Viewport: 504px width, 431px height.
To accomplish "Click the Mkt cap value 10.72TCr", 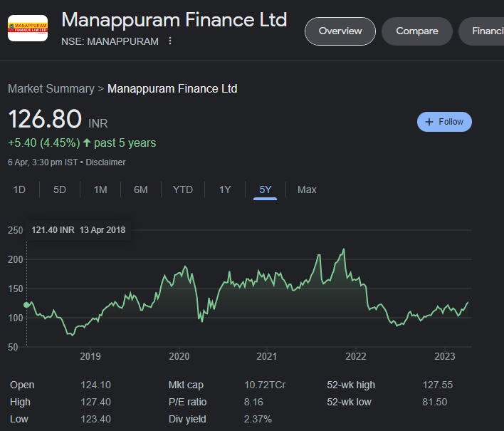I will click(x=265, y=385).
